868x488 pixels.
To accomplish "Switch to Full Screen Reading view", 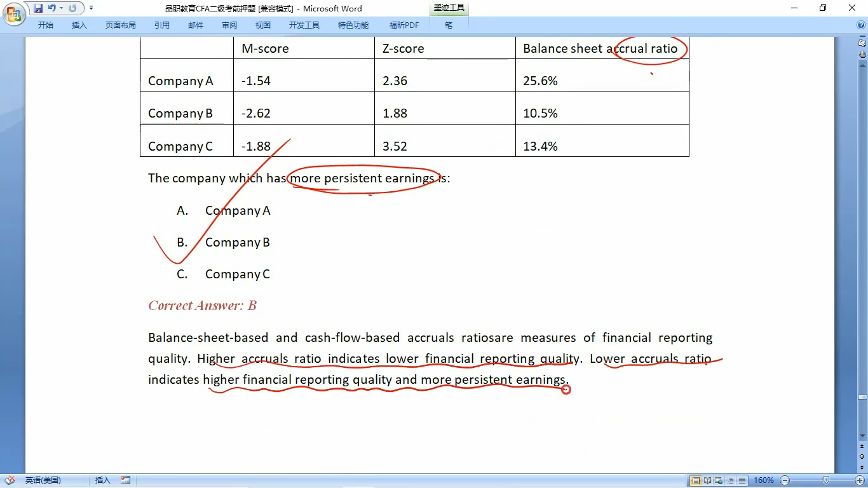I will tap(707, 480).
